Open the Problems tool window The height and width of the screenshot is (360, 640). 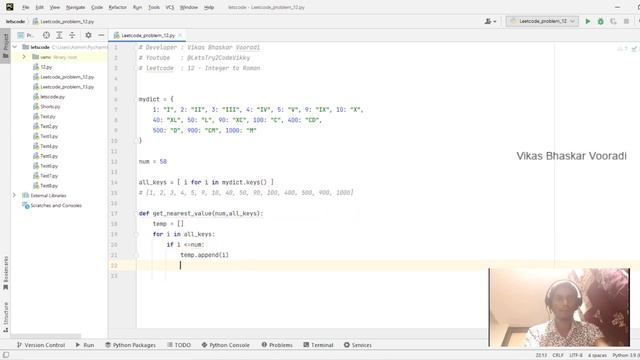[x=277, y=345]
